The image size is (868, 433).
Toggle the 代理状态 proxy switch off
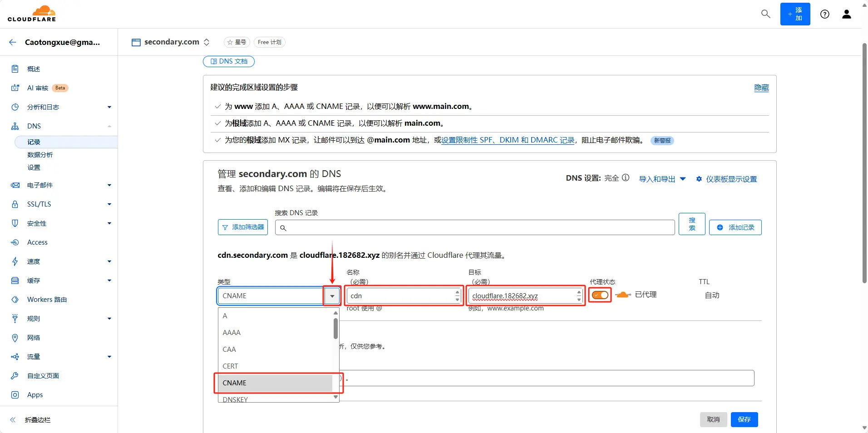pyautogui.click(x=600, y=295)
